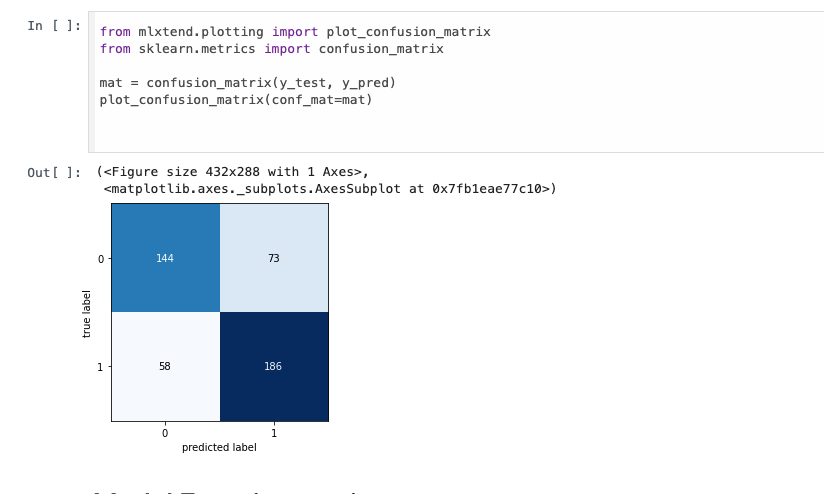Click the sklearn.metrics import line
Screen dimensions: 824x494
point(272,49)
